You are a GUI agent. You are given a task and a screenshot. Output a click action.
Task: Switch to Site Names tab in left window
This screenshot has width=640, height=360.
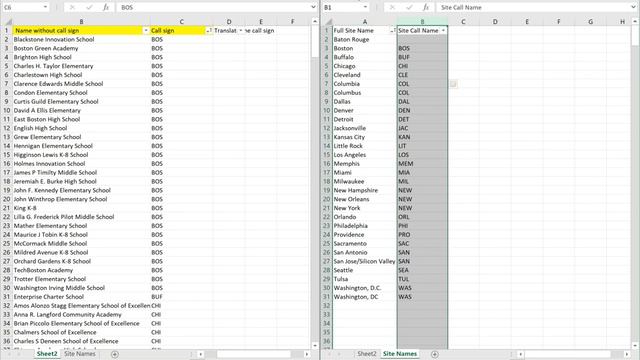click(x=80, y=354)
